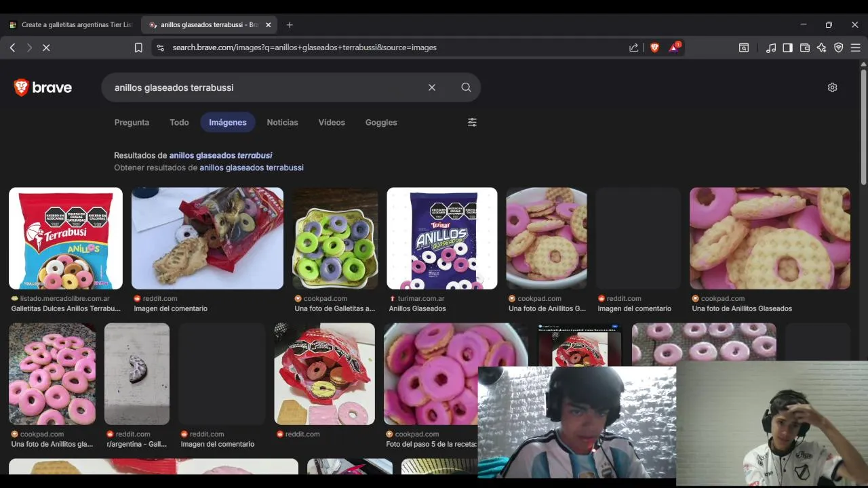
Task: Open Brave Rewards triangle icon
Action: 674,47
